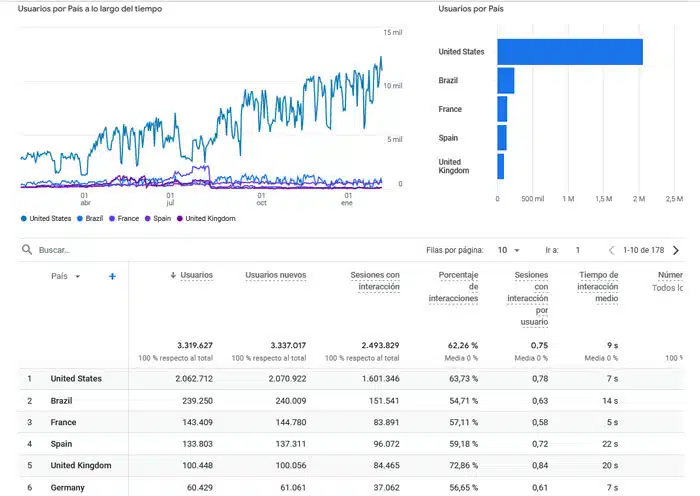Click the sort arrow beside Usuarios
Viewport: 700px width, 496px height.
pyautogui.click(x=173, y=275)
